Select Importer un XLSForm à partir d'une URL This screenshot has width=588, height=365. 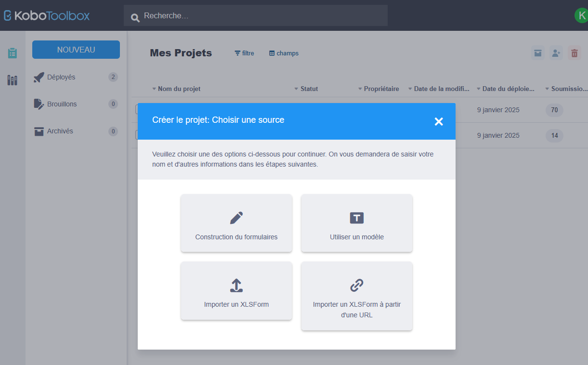[x=356, y=296]
